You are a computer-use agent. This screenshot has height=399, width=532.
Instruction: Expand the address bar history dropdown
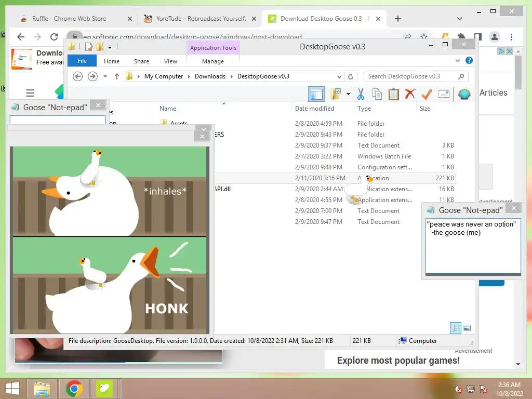[339, 76]
